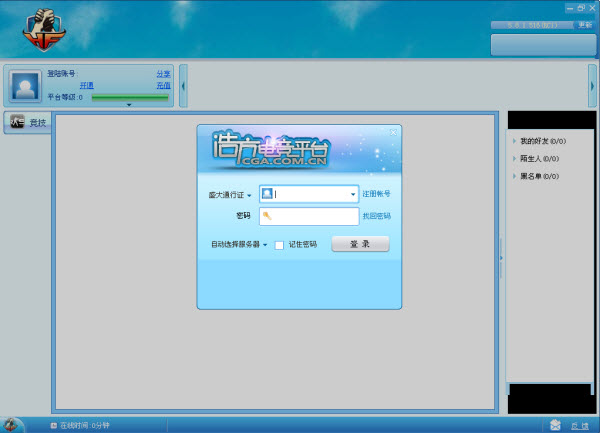Toggle the 记住密码 checkbox
The height and width of the screenshot is (433, 600).
pos(279,245)
